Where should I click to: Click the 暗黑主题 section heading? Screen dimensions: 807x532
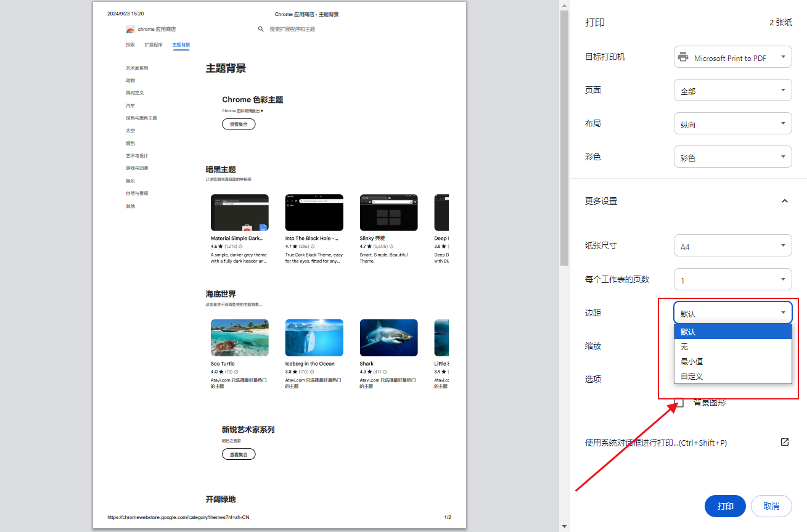coord(221,170)
